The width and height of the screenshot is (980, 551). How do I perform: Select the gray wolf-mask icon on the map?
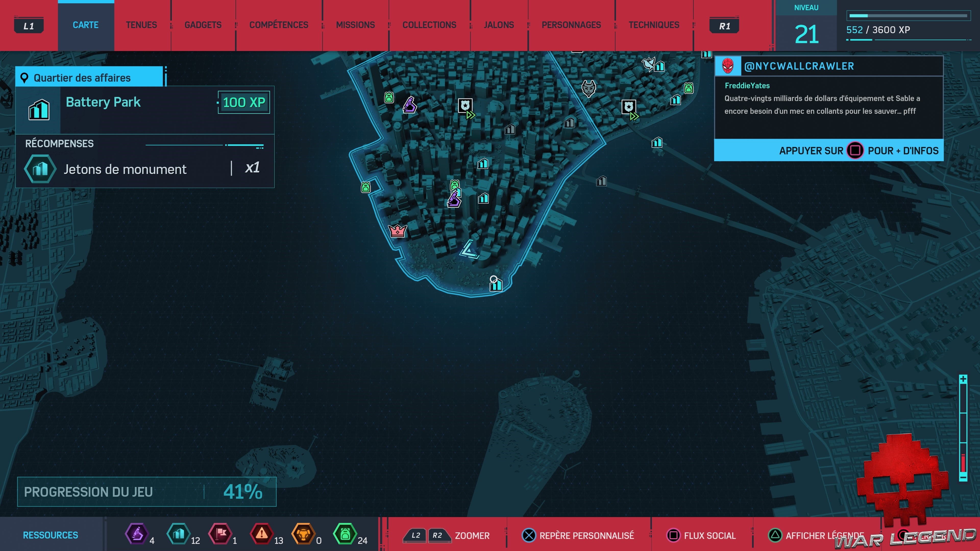[x=589, y=88]
